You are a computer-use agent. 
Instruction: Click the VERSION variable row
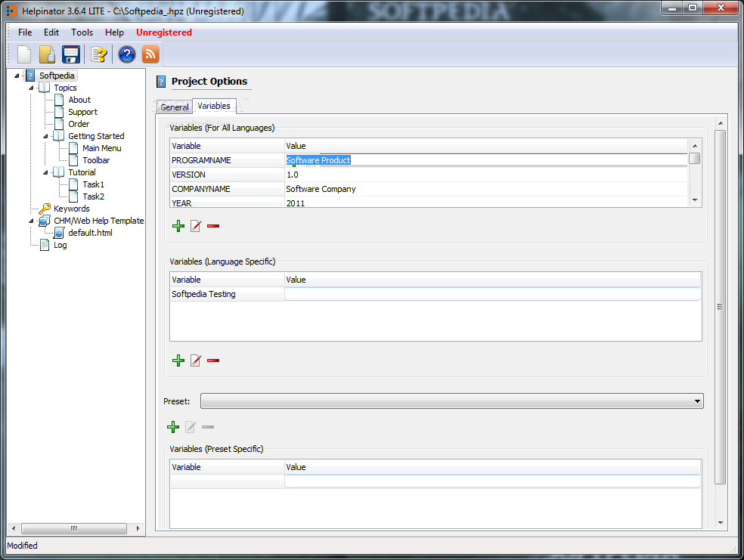[x=429, y=175]
